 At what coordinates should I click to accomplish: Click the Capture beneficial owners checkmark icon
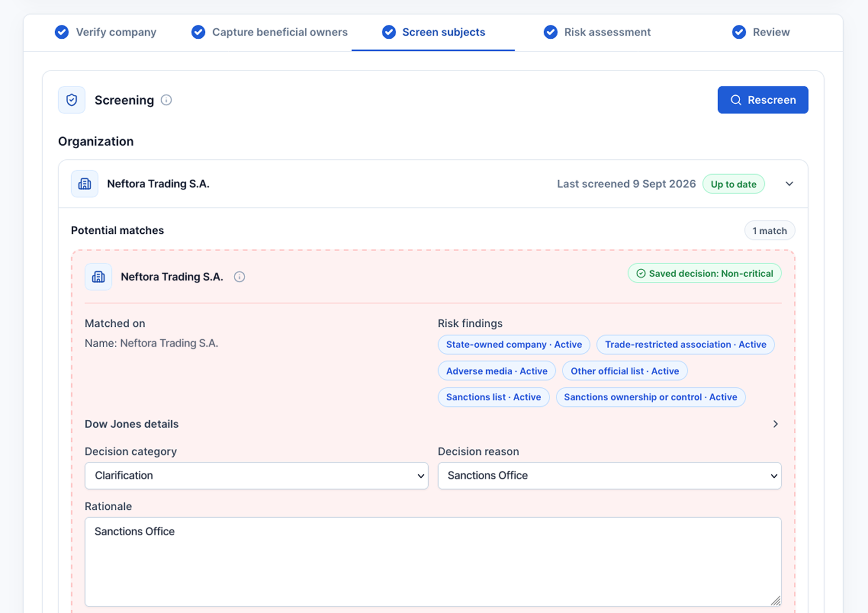click(198, 32)
